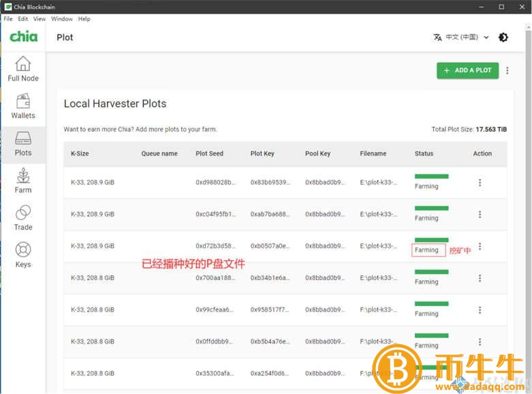Click the Plot Seed column header
The width and height of the screenshot is (532, 394).
[x=209, y=153]
